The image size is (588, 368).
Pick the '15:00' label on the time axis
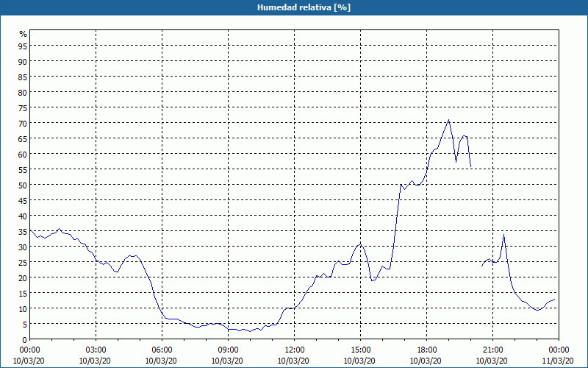(x=360, y=350)
